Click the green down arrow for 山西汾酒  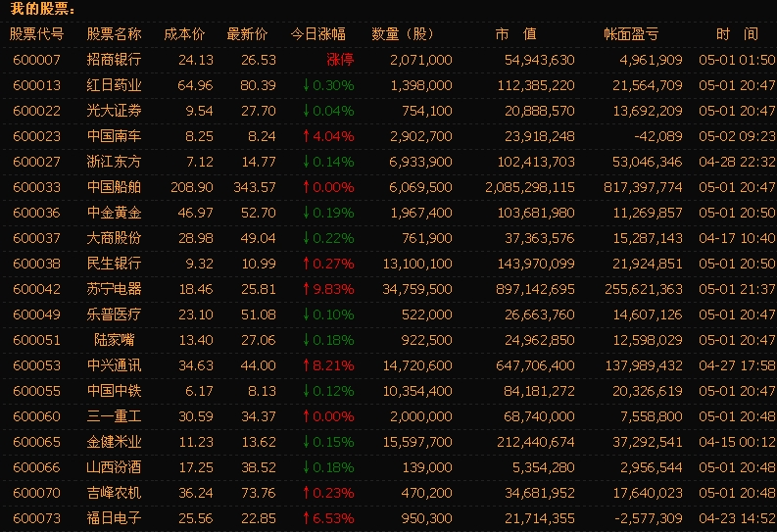pyautogui.click(x=307, y=467)
